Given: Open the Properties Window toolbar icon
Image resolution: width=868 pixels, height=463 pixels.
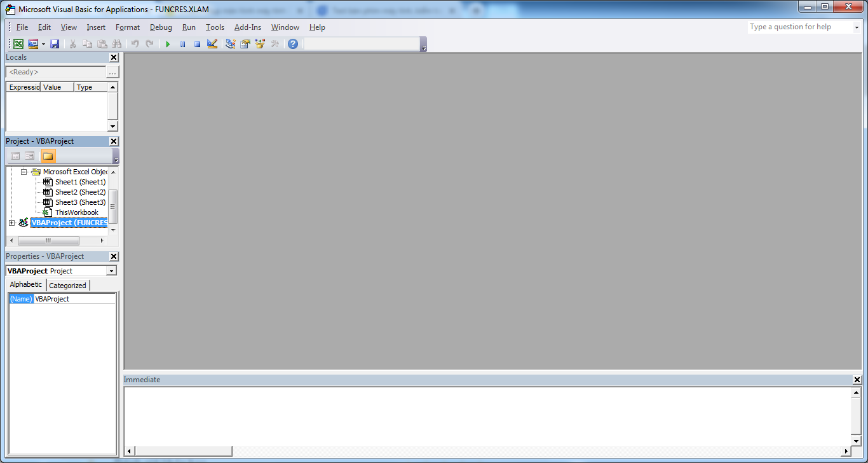Looking at the screenshot, I should pos(245,44).
